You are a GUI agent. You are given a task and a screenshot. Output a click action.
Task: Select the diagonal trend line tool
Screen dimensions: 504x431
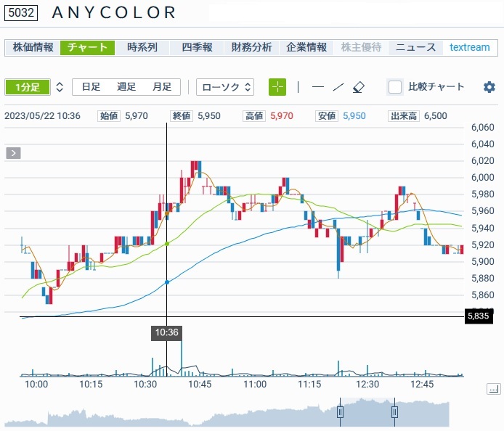338,87
